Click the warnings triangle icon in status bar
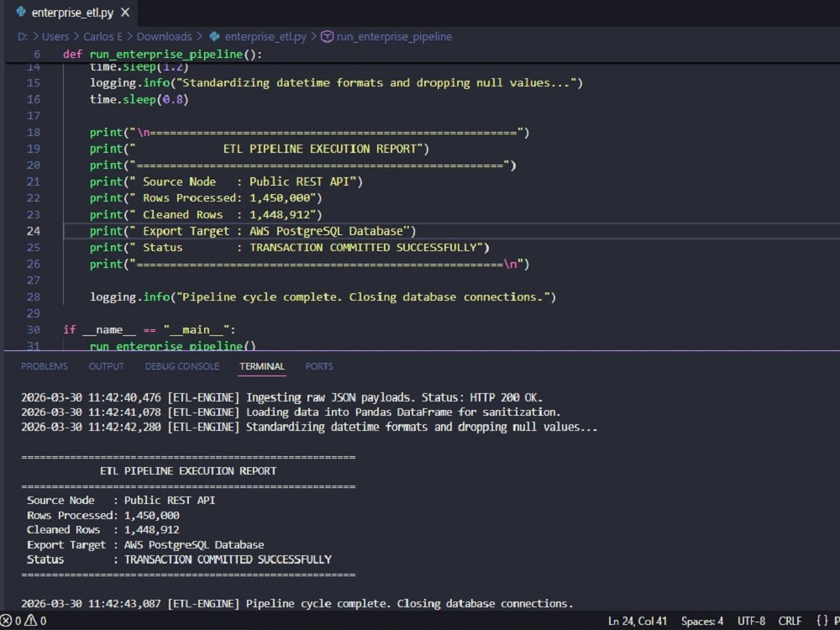 click(30, 621)
